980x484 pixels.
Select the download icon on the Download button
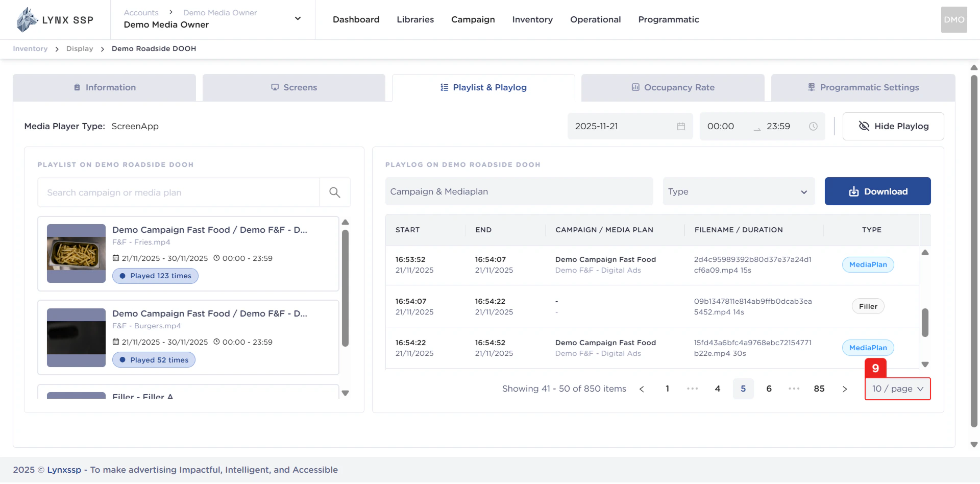pyautogui.click(x=854, y=191)
